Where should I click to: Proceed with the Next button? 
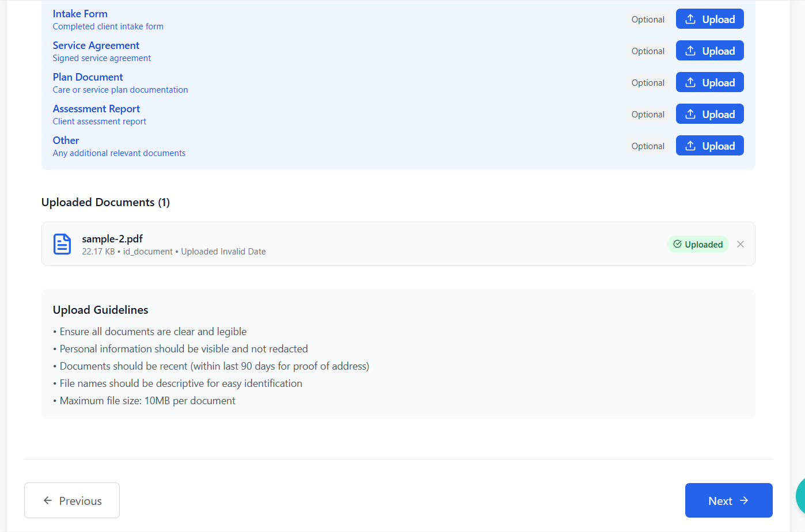pos(728,500)
